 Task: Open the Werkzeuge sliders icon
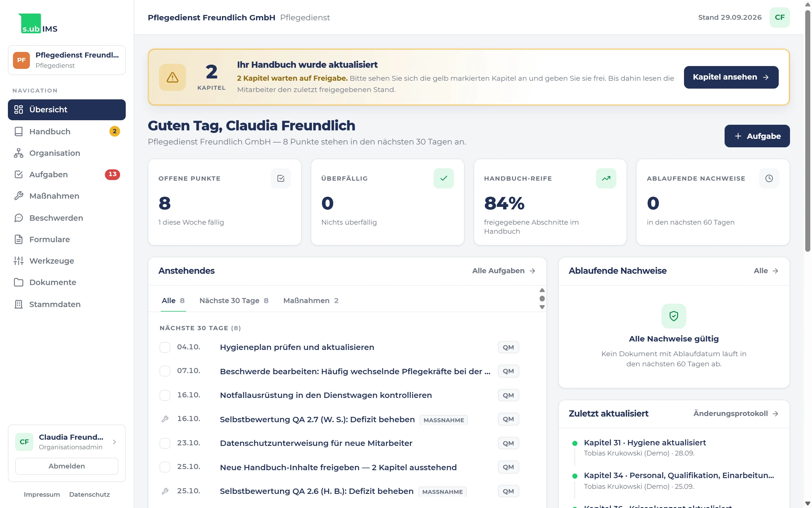click(18, 261)
